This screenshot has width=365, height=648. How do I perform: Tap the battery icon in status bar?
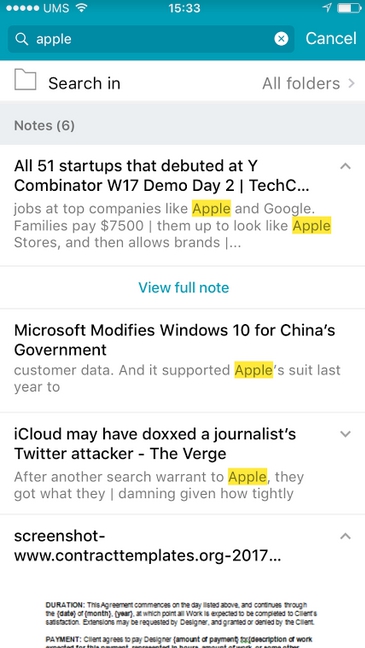pos(347,7)
